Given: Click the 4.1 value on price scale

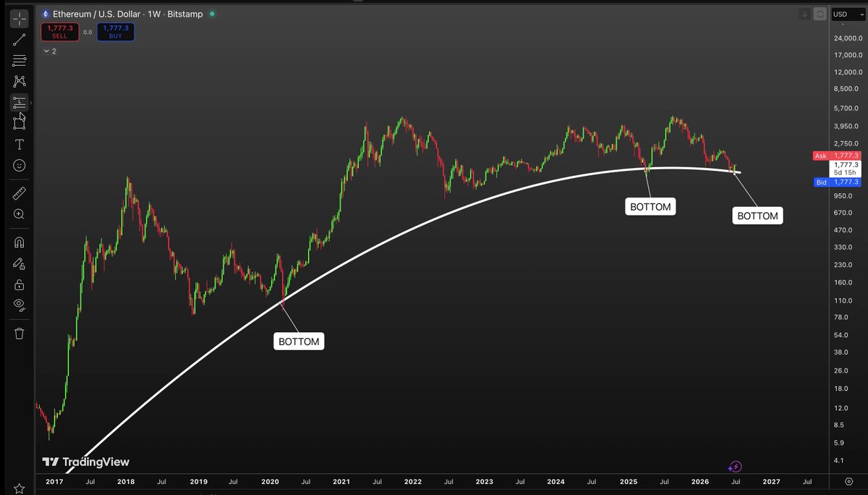Looking at the screenshot, I should point(838,460).
